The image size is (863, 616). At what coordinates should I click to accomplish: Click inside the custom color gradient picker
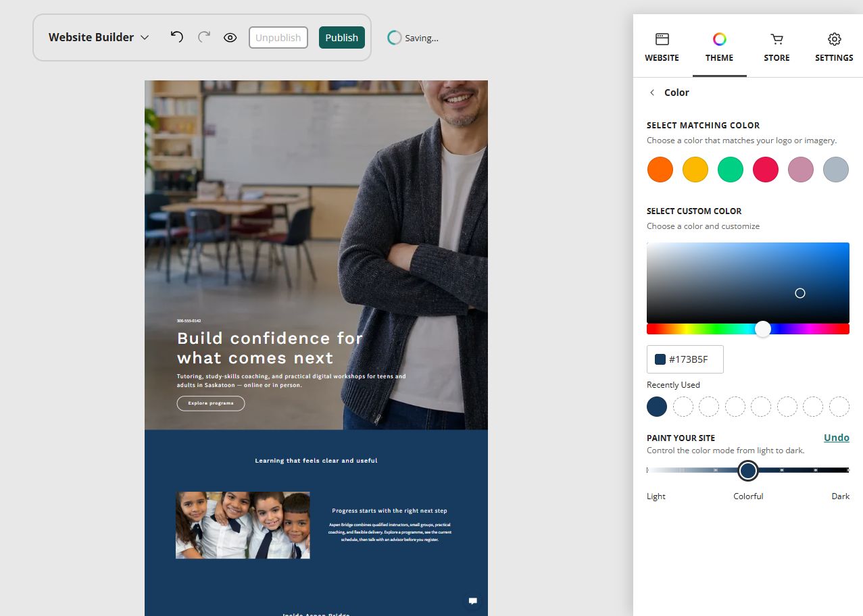(x=748, y=282)
